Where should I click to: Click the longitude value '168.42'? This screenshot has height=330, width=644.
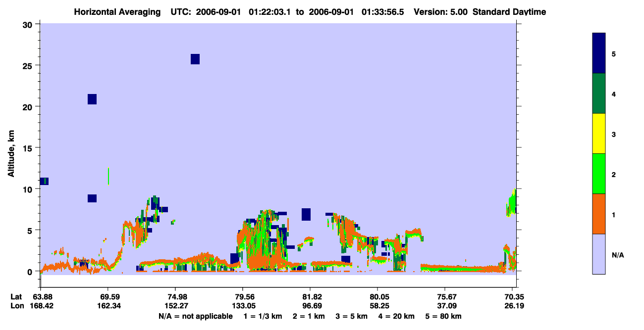coord(41,306)
